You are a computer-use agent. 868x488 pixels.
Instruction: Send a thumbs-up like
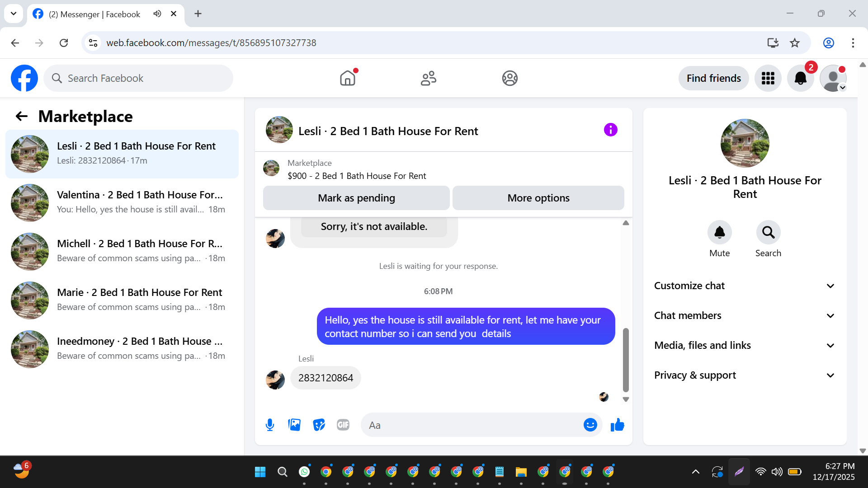tap(617, 425)
